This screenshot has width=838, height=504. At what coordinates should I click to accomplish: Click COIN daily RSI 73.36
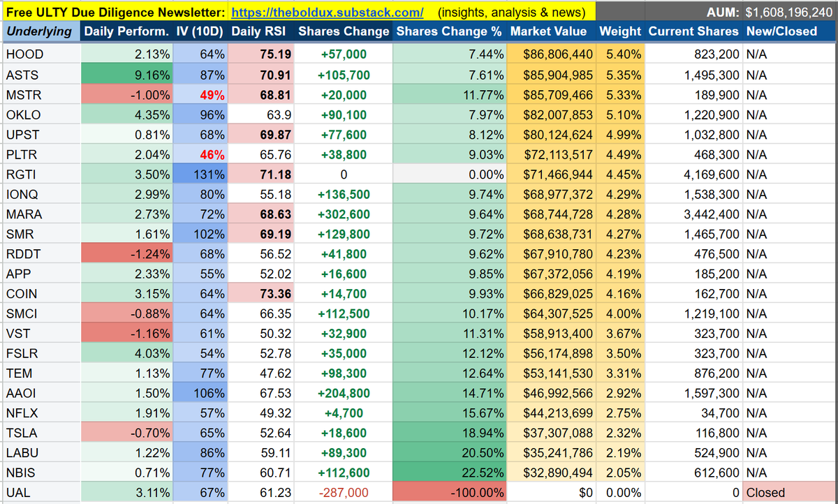[x=260, y=293]
